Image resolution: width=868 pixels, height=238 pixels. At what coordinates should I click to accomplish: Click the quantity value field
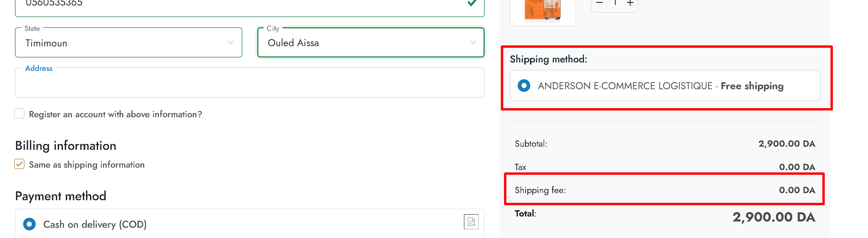point(615,3)
